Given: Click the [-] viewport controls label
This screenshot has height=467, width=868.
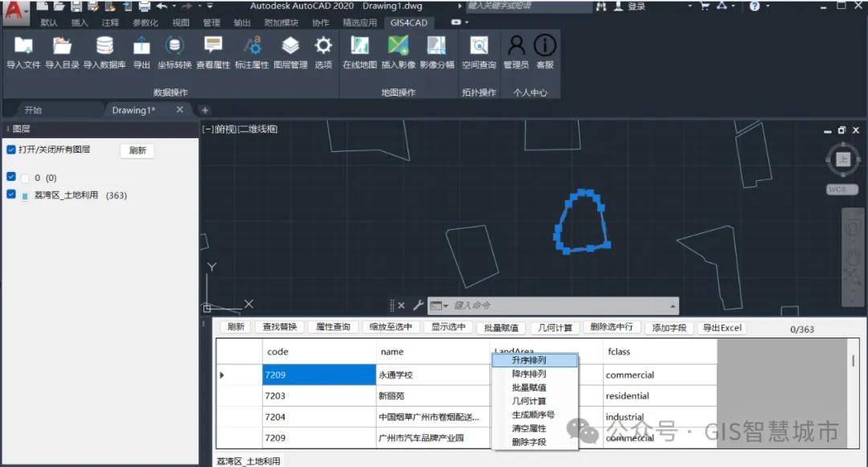Looking at the screenshot, I should (207, 129).
